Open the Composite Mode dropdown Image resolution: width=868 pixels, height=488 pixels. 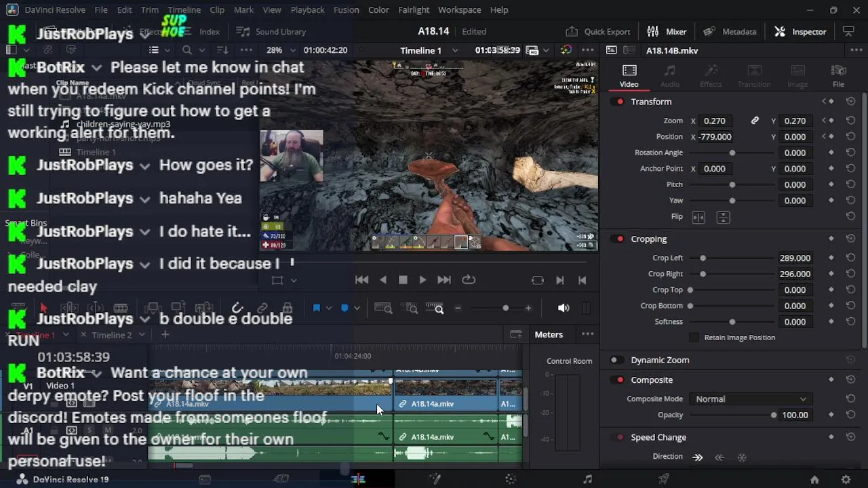point(750,399)
